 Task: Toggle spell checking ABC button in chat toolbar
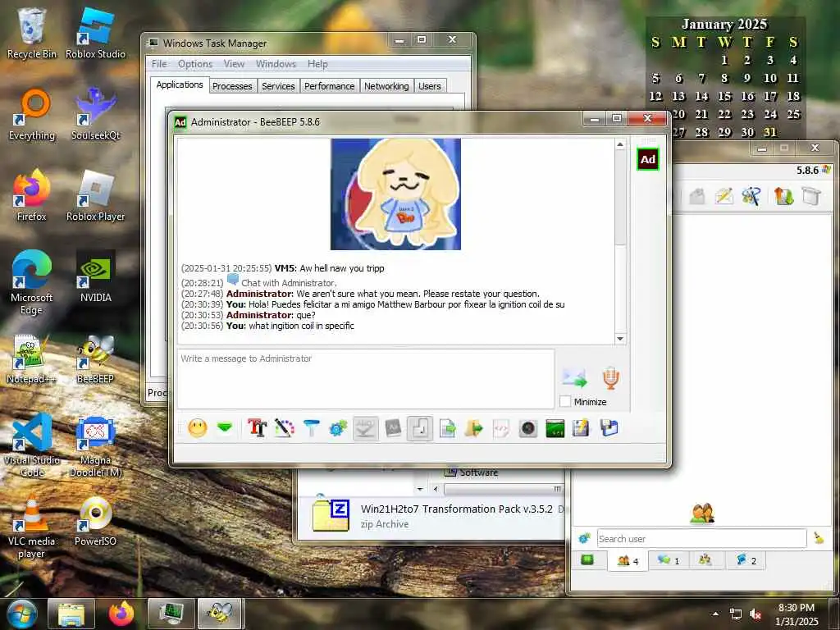(x=365, y=428)
